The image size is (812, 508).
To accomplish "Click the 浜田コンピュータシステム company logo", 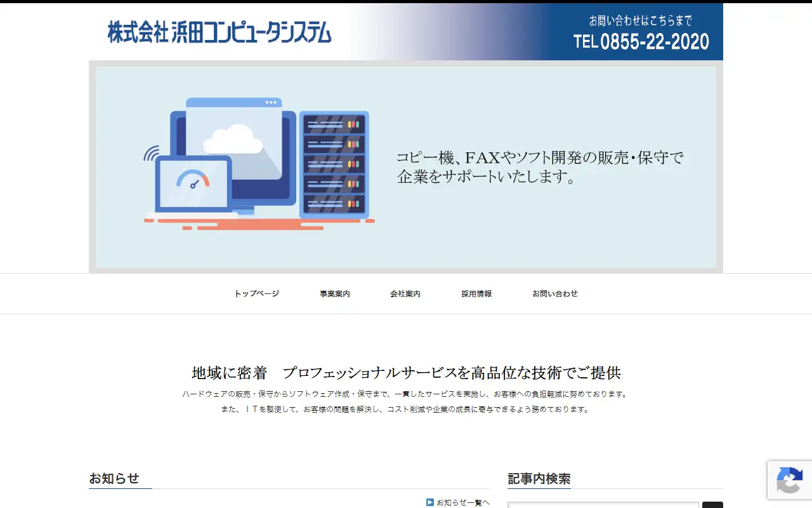I will coord(219,32).
